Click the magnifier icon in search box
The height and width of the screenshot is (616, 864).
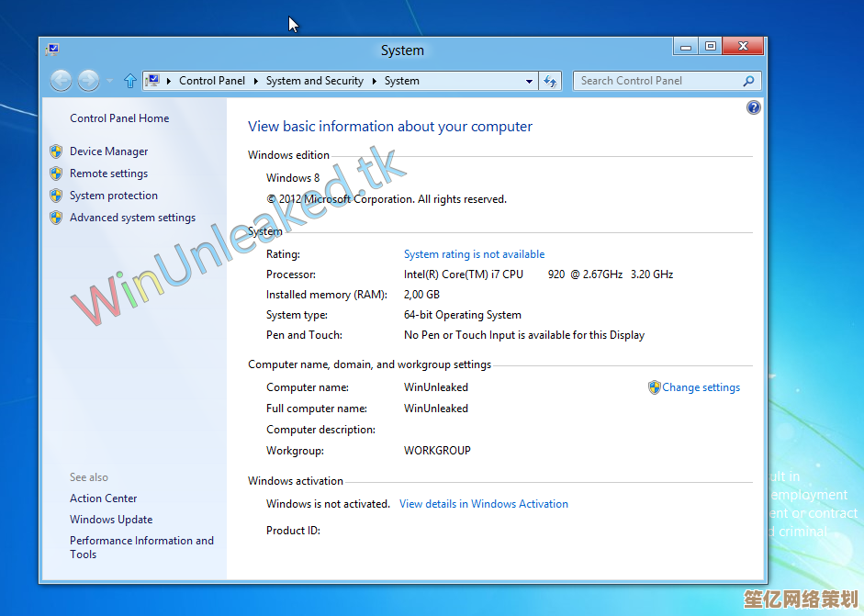click(748, 81)
